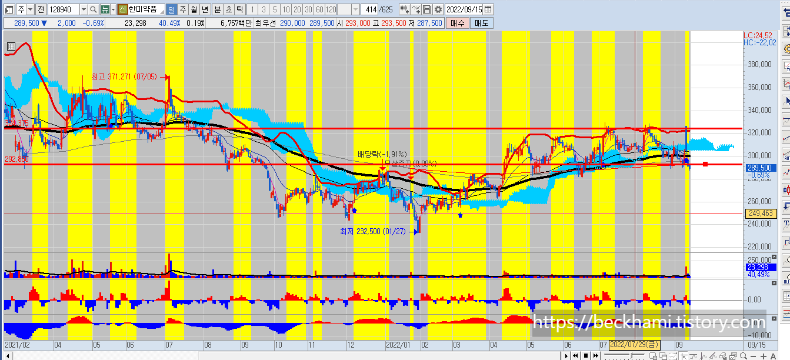The width and height of the screenshot is (790, 360).
Task: Click the stock code field showing 128940
Action: point(63,10)
